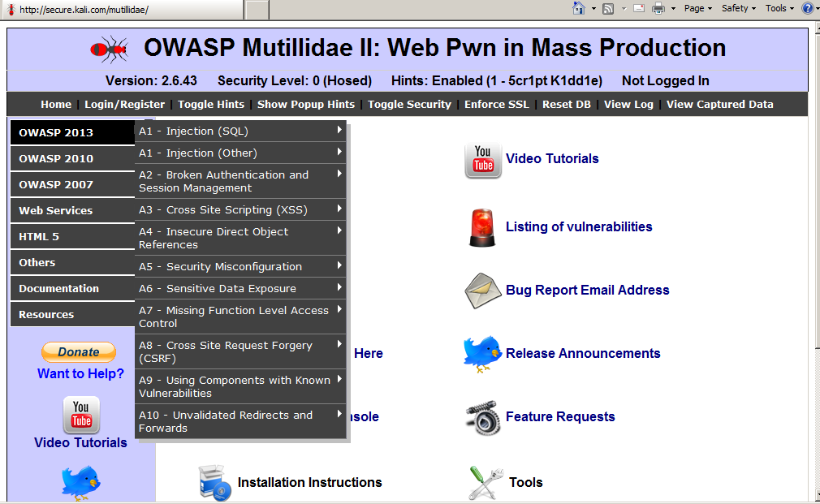This screenshot has height=504, width=820.
Task: Expand A1 - Injection (SQL) submenu
Action: [x=240, y=131]
